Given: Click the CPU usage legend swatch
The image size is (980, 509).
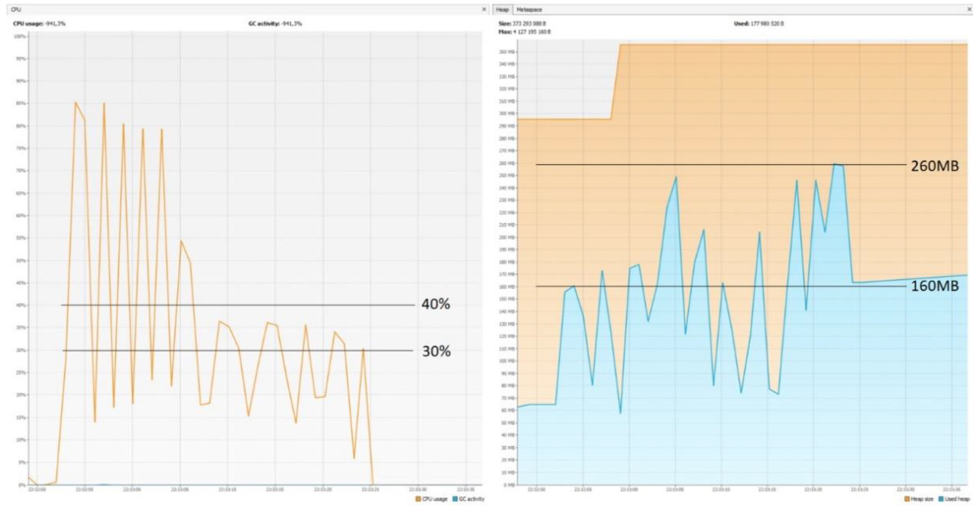Looking at the screenshot, I should coord(418,499).
